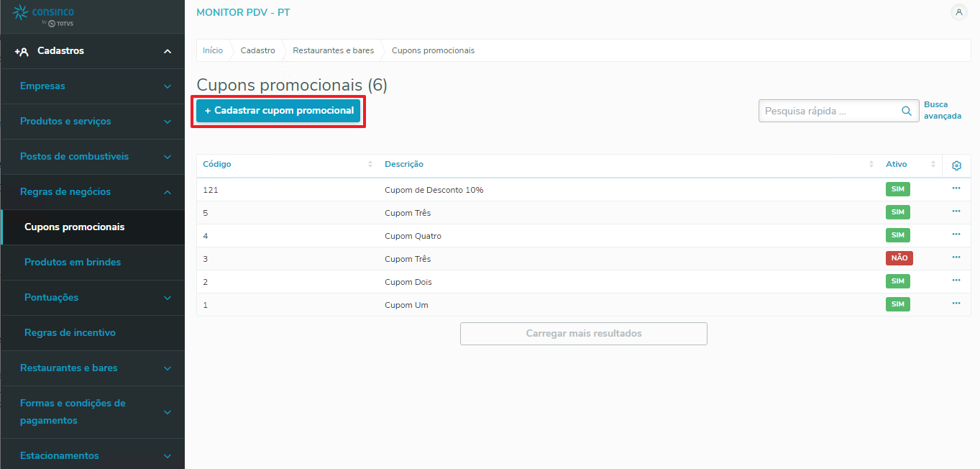Image resolution: width=980 pixels, height=469 pixels.
Task: Expand Produtos e serviços chevron
Action: pyautogui.click(x=168, y=122)
